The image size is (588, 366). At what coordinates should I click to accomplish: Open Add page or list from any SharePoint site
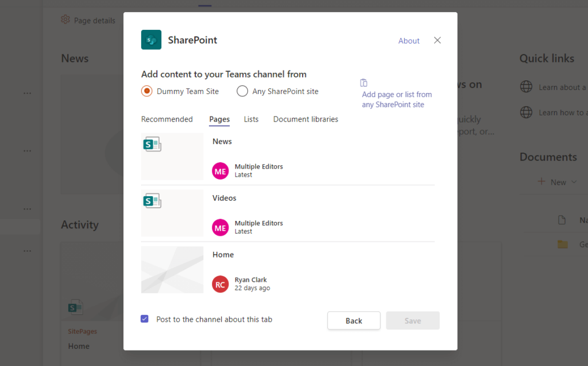397,100
